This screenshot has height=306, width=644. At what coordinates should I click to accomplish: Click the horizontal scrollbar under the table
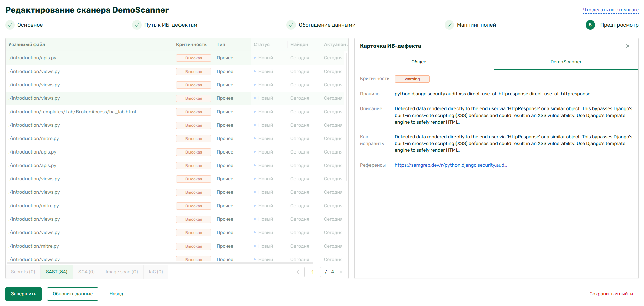point(160,263)
